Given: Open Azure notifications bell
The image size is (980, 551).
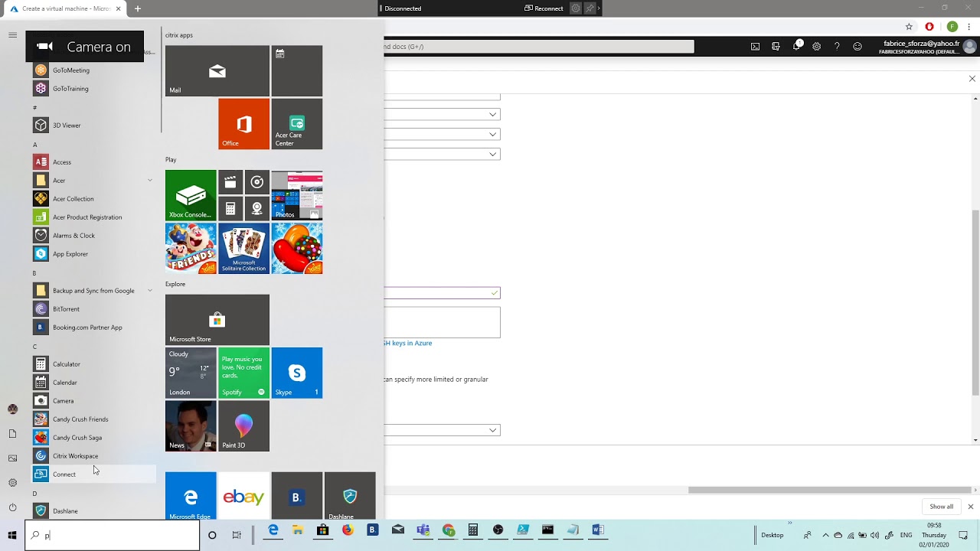Looking at the screenshot, I should pyautogui.click(x=797, y=47).
